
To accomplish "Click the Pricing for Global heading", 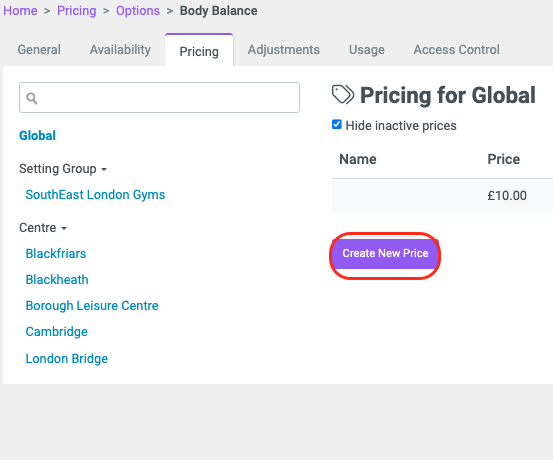I will tap(448, 95).
